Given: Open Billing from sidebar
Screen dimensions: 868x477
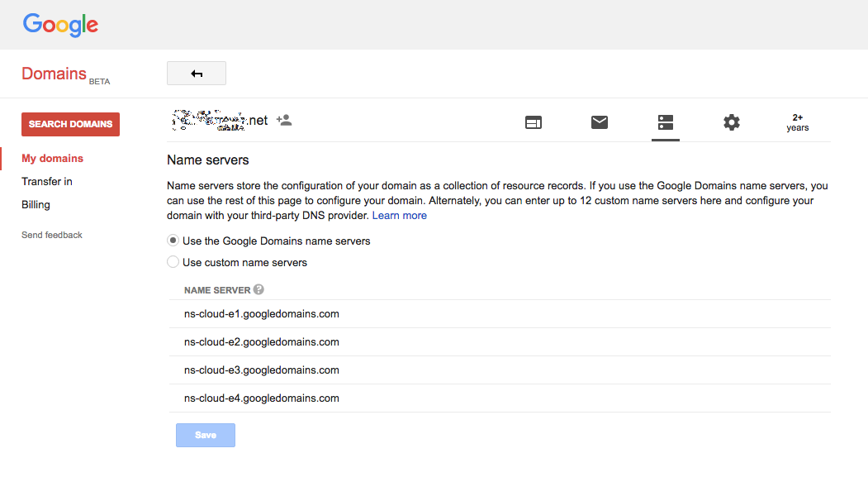Looking at the screenshot, I should coord(36,205).
